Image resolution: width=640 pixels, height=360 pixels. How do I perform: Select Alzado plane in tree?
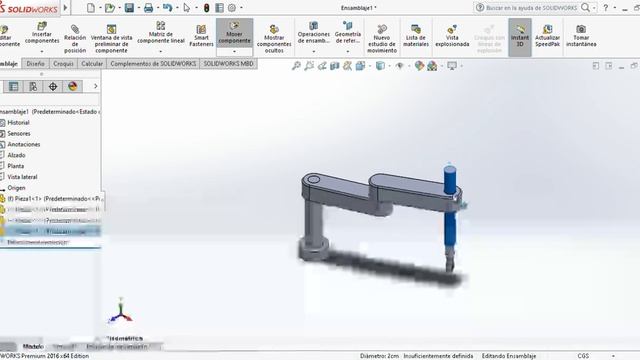[16, 155]
